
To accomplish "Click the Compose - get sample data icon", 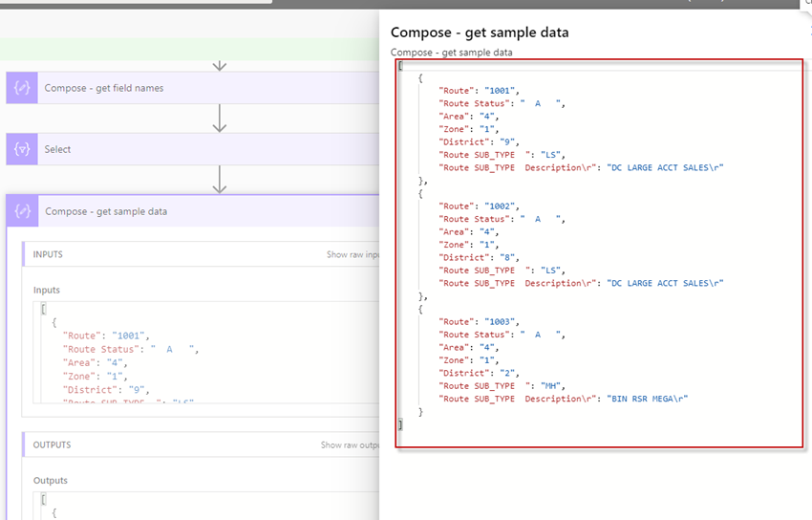I will (24, 211).
